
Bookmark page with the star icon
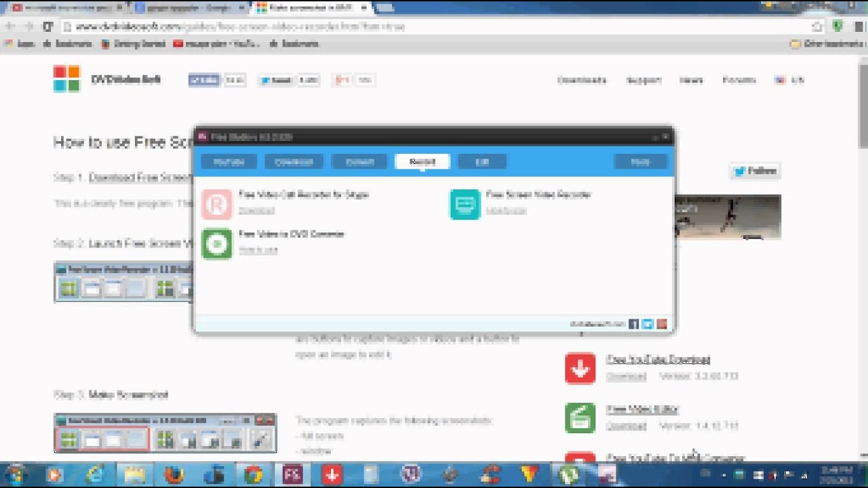coord(818,26)
